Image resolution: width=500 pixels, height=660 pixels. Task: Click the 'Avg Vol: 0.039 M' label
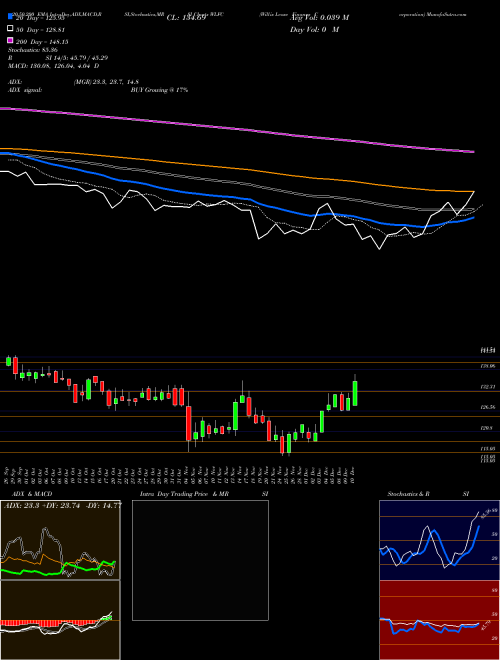click(319, 18)
